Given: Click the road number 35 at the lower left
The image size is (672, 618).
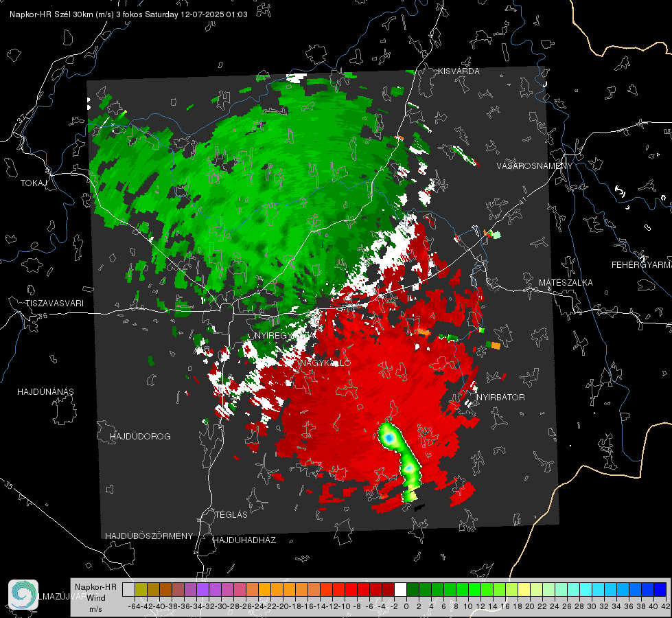Looking at the screenshot, I should (8, 485).
